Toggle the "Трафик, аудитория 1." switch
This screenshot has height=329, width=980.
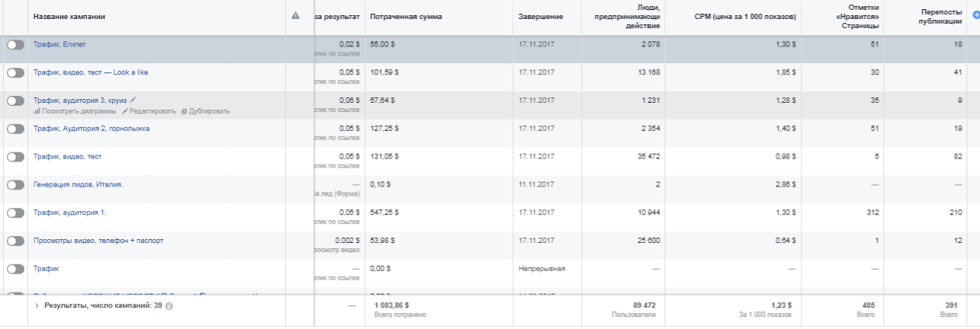(x=15, y=213)
